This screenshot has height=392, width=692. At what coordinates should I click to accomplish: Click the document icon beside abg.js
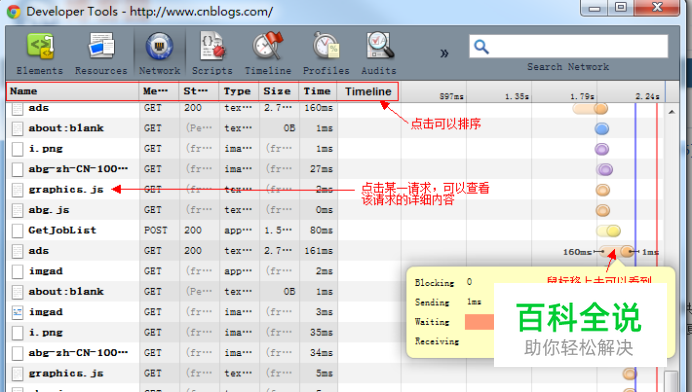17,210
